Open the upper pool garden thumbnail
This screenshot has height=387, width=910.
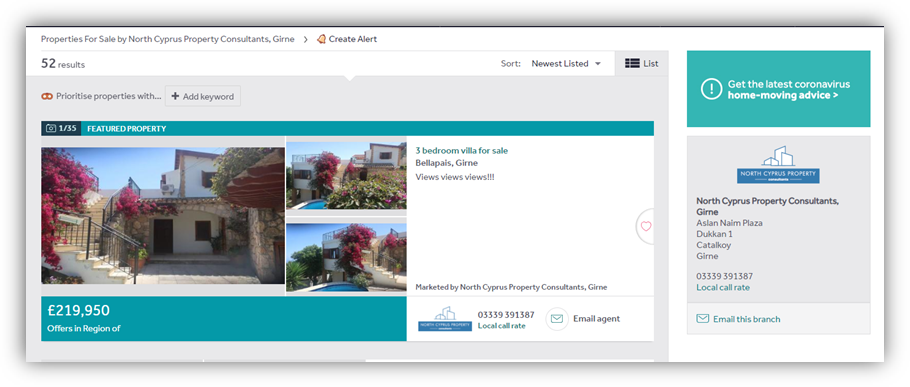(346, 175)
